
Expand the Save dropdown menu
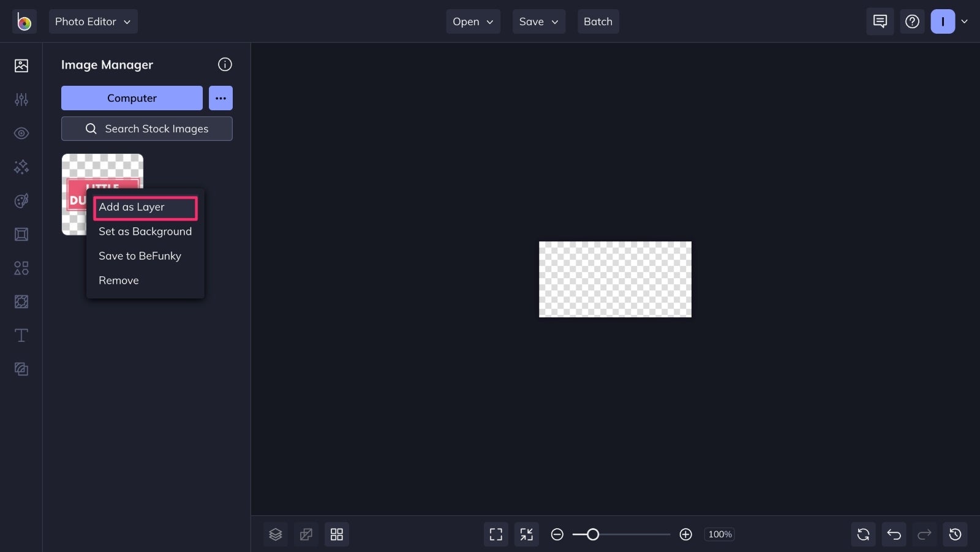(538, 21)
